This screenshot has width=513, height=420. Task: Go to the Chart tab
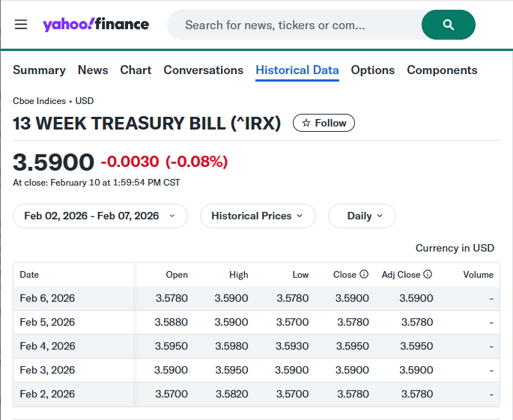[x=136, y=70]
